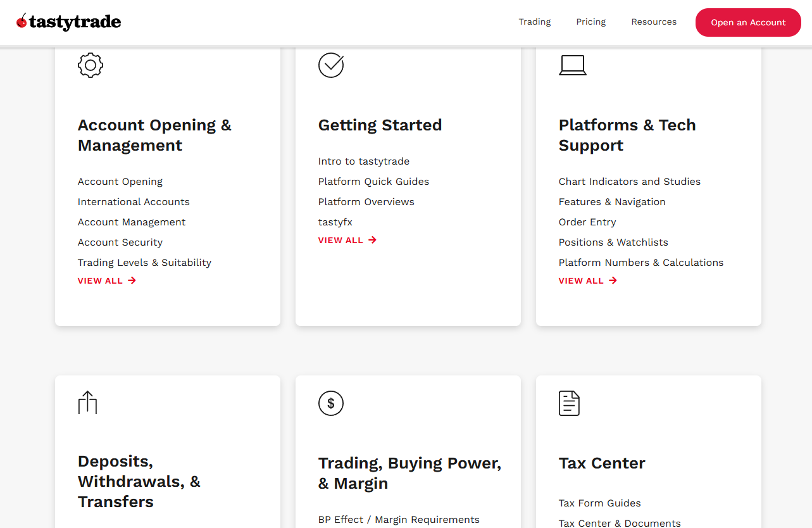Go to Tax Form Guides link
The height and width of the screenshot is (528, 812).
tap(600, 503)
